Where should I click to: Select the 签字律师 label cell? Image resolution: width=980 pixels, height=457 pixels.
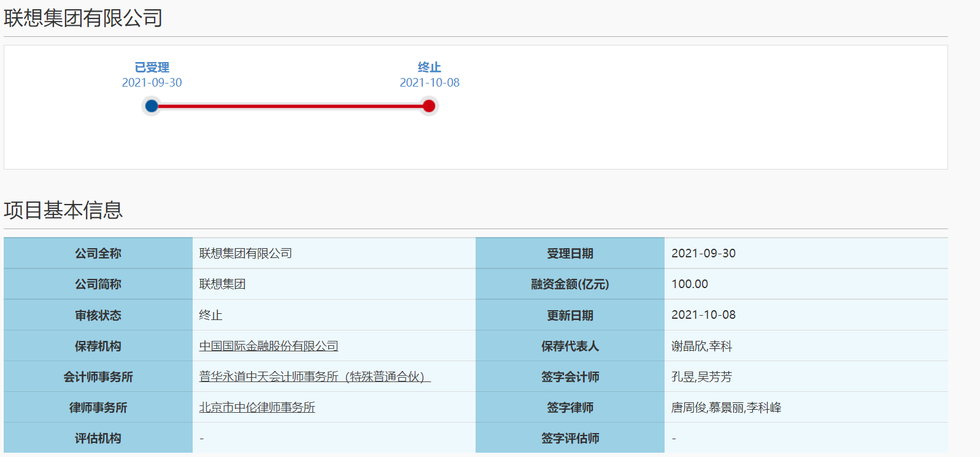(570, 407)
